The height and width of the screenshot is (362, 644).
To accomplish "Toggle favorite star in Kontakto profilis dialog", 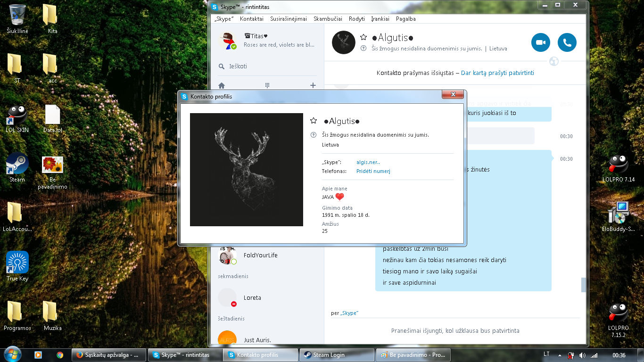I will pyautogui.click(x=314, y=121).
